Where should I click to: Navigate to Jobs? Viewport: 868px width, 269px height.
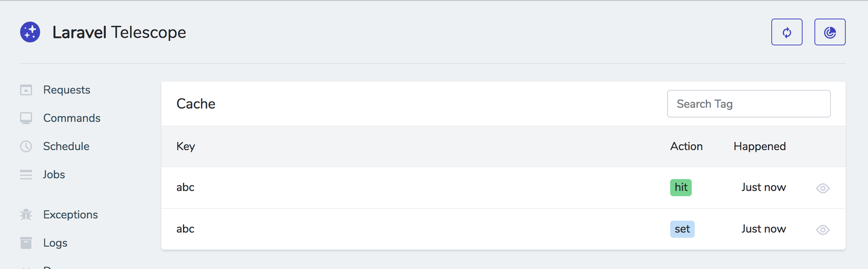[x=54, y=174]
